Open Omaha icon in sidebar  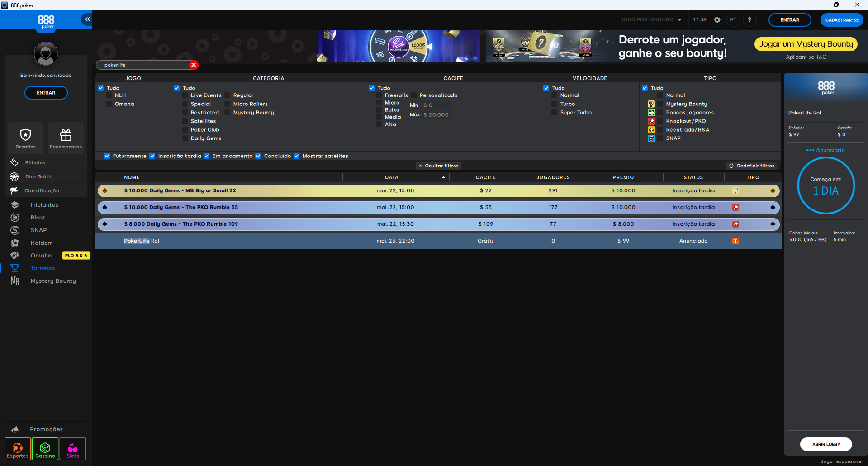point(15,256)
